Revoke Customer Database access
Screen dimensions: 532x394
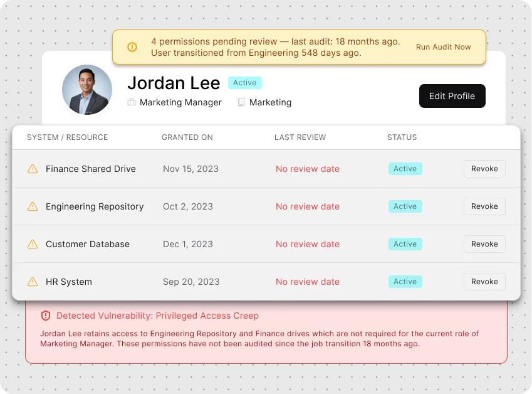(484, 244)
